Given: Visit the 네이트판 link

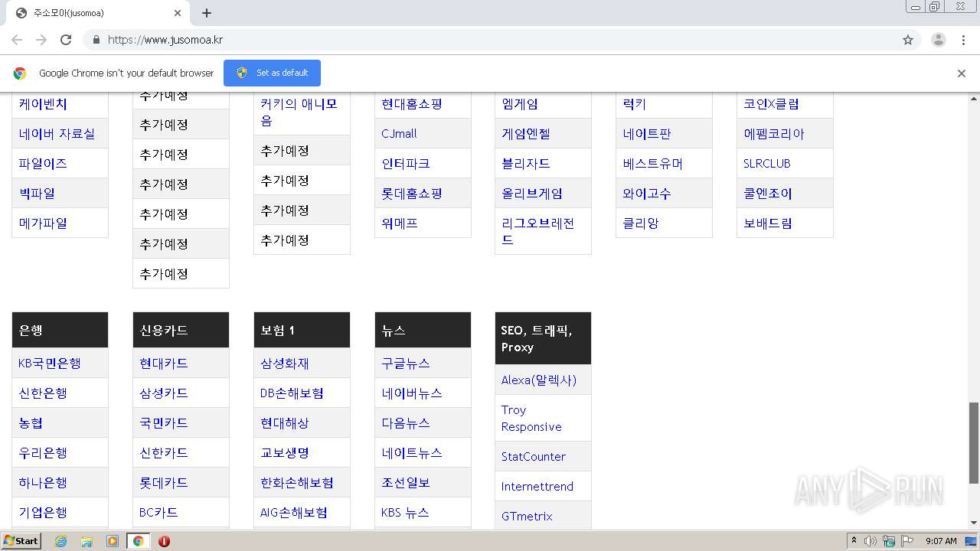Looking at the screenshot, I should tap(647, 134).
